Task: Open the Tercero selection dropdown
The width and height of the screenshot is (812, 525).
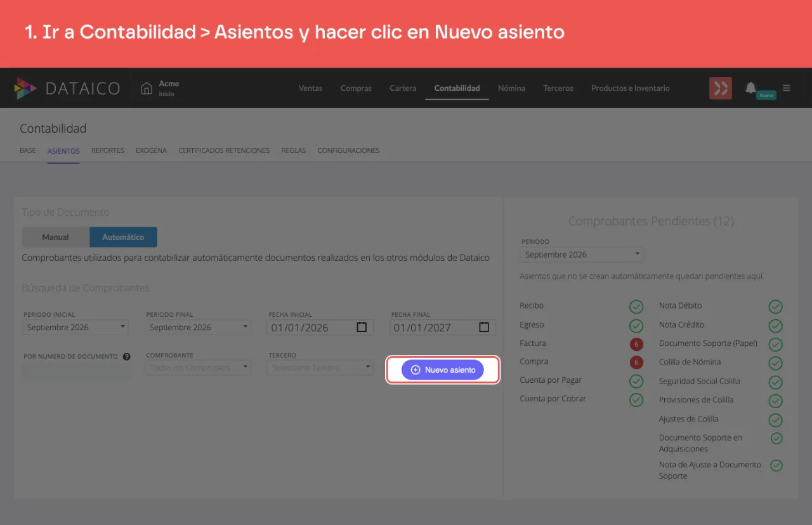Action: (320, 368)
